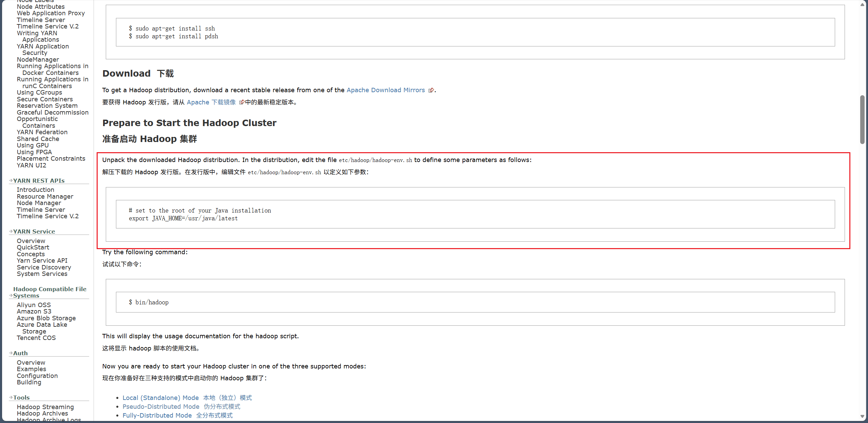Open Timeline Server under YARN REST APIs
The image size is (868, 423).
41,210
